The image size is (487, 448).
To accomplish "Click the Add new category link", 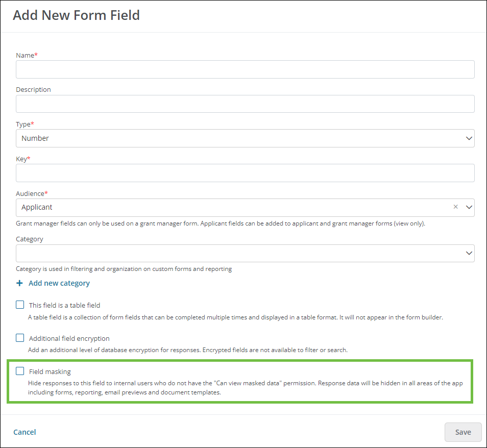I will 59,283.
